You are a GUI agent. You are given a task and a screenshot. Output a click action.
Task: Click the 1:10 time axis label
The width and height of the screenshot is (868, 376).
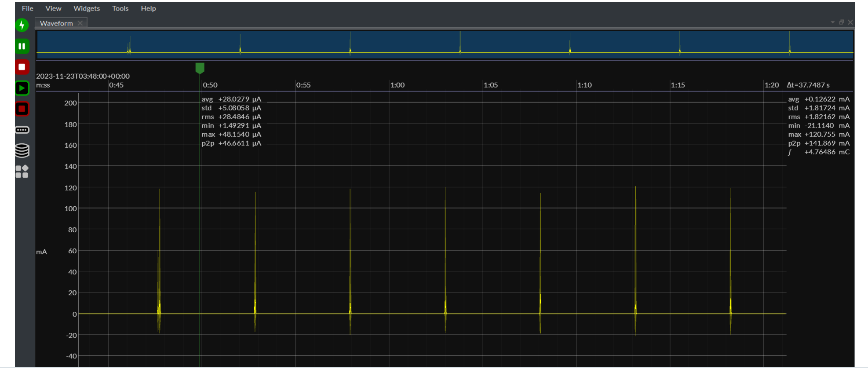[x=585, y=85]
